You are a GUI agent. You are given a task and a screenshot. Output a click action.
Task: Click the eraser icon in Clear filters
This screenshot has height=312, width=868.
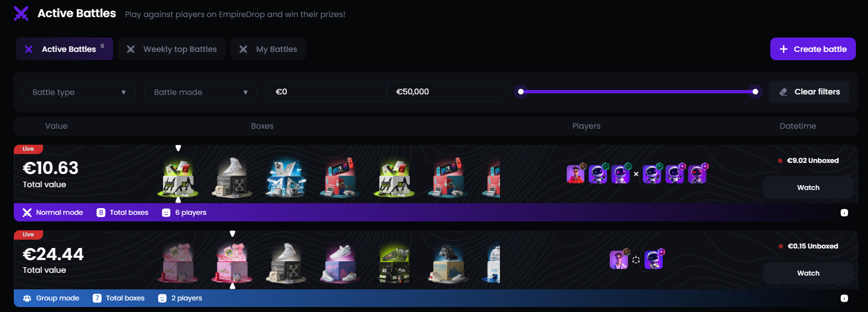point(783,92)
